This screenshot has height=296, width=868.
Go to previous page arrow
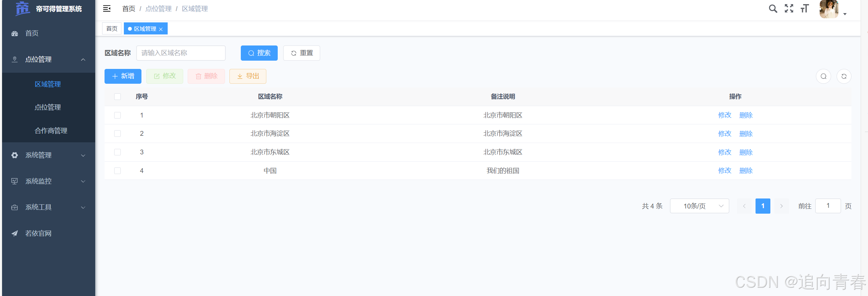click(x=744, y=206)
